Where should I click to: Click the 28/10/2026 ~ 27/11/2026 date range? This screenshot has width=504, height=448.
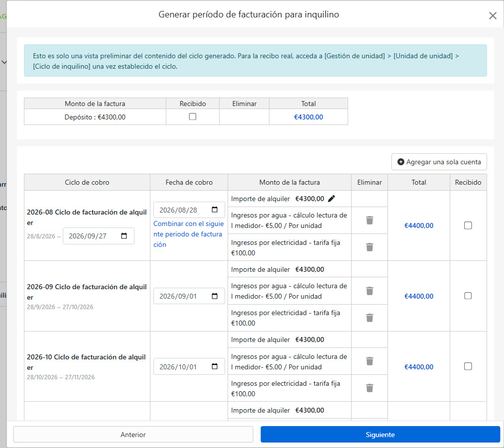point(61,377)
